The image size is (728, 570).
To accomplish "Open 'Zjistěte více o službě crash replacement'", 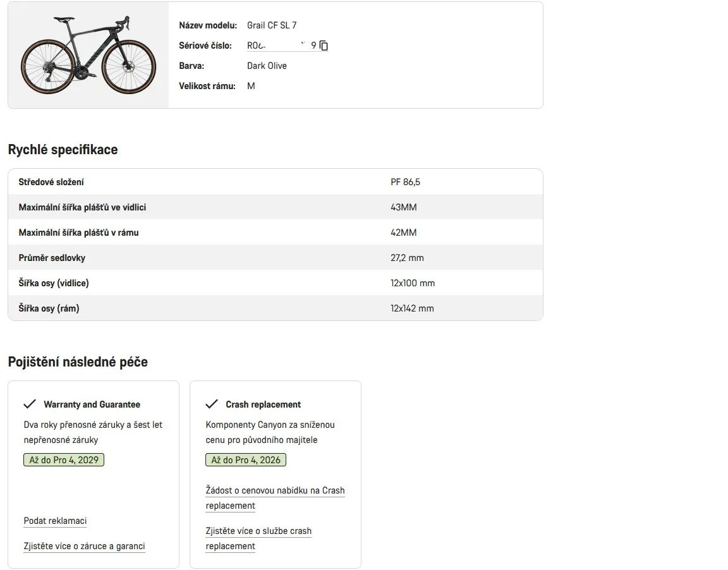I will coord(258,538).
